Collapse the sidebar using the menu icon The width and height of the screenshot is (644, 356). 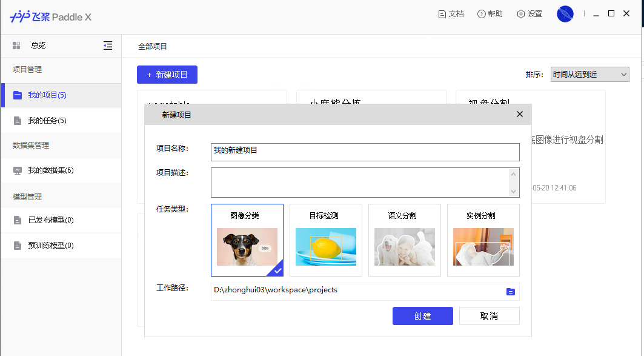[x=108, y=45]
